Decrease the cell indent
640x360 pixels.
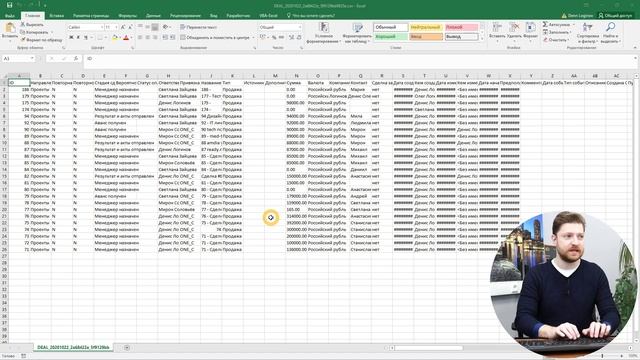[165, 38]
